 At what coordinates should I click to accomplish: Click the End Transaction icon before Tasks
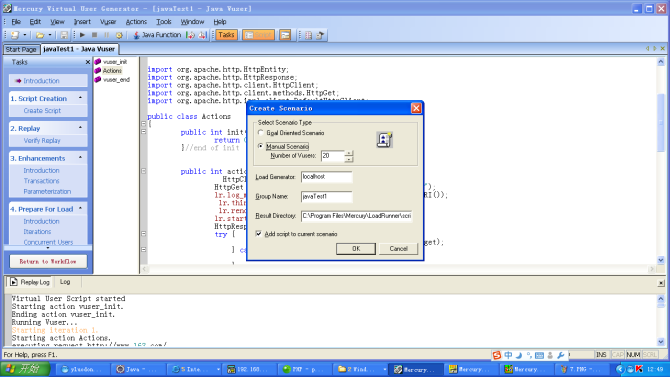pos(203,35)
